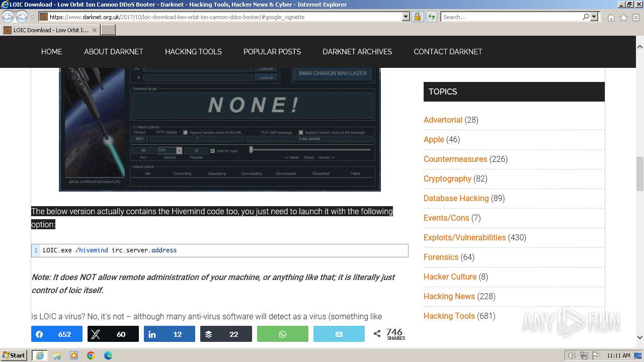This screenshot has width=644, height=362.
Task: Click the system tray volume speaker icon
Action: [x=572, y=355]
